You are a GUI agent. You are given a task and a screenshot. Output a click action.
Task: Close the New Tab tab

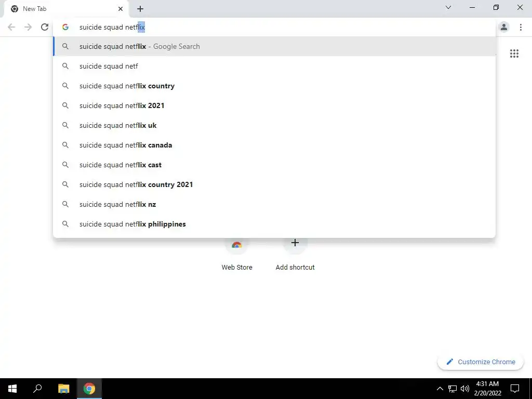tap(121, 9)
